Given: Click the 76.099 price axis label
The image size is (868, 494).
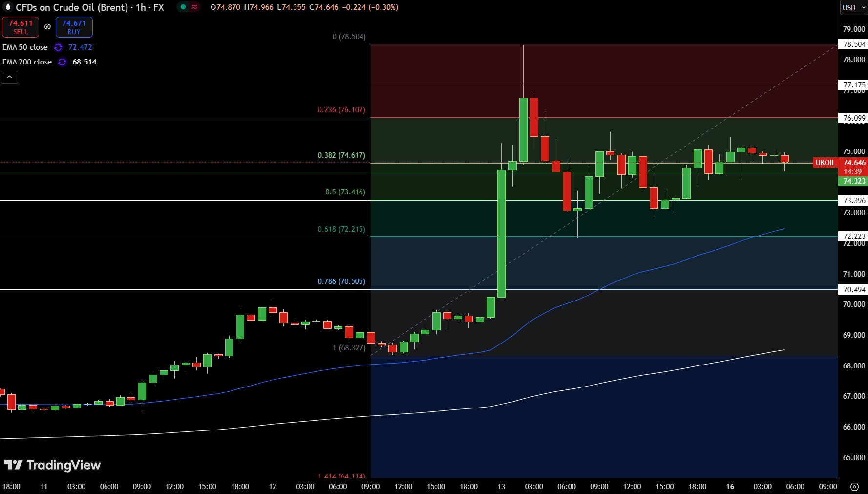Looking at the screenshot, I should click(853, 118).
